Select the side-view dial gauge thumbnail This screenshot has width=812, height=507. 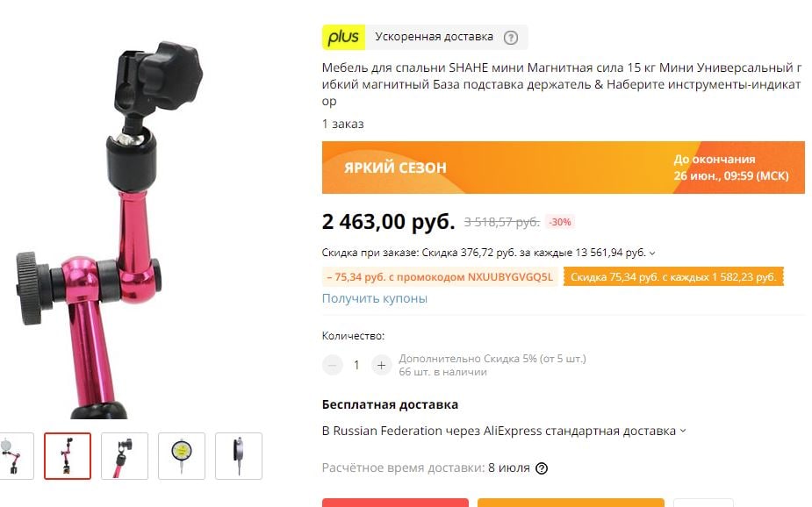238,456
